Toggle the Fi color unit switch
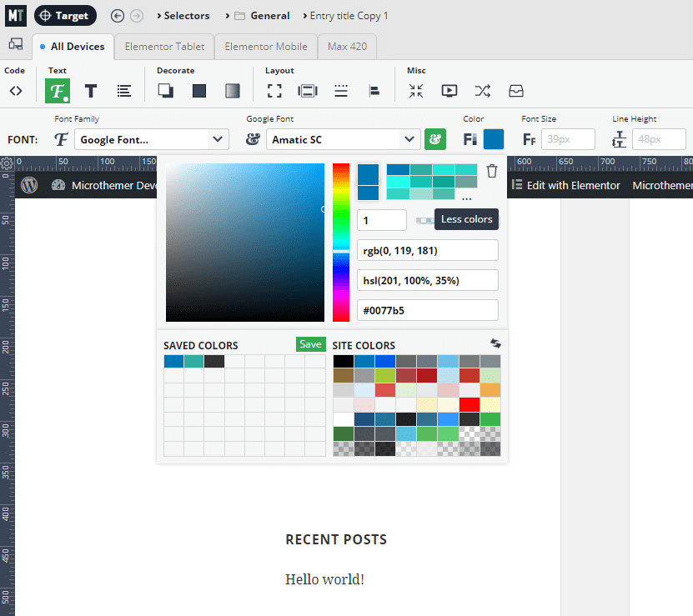Viewport: 693px width, 616px height. pos(470,139)
